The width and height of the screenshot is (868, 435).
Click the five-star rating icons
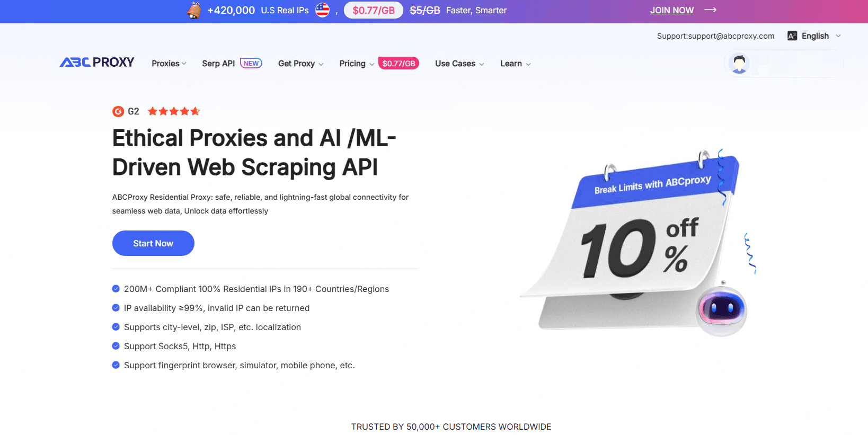(174, 111)
